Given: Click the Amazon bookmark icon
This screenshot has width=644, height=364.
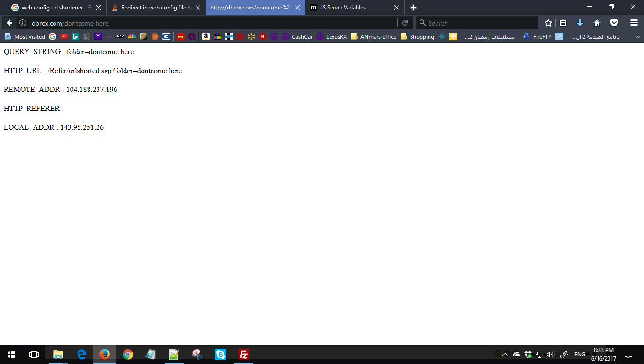Looking at the screenshot, I should pyautogui.click(x=206, y=36).
